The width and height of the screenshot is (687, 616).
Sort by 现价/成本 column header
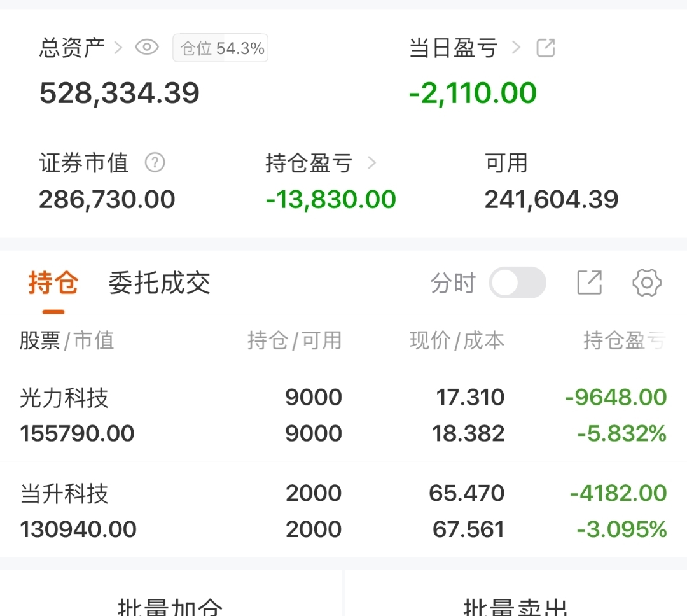pyautogui.click(x=457, y=341)
